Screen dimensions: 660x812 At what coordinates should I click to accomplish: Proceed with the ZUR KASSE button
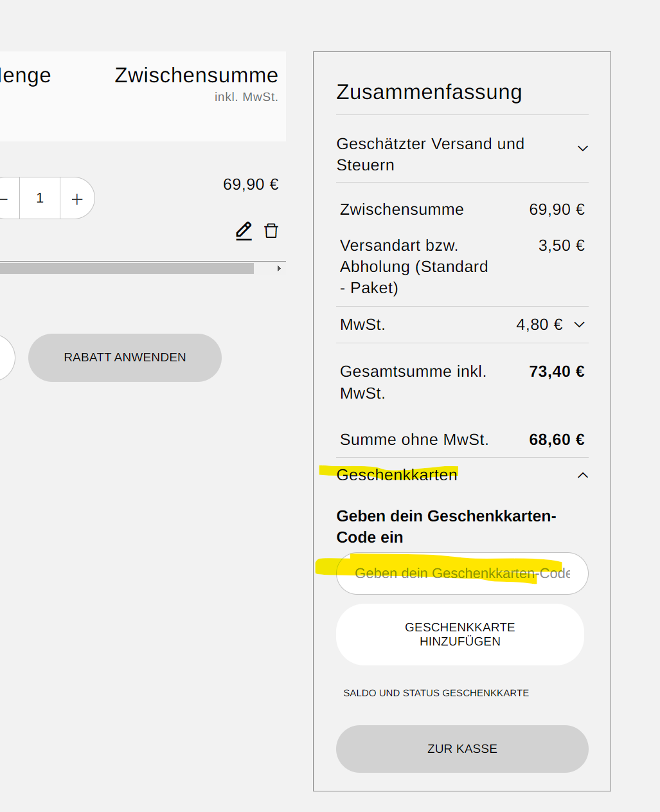pos(462,749)
